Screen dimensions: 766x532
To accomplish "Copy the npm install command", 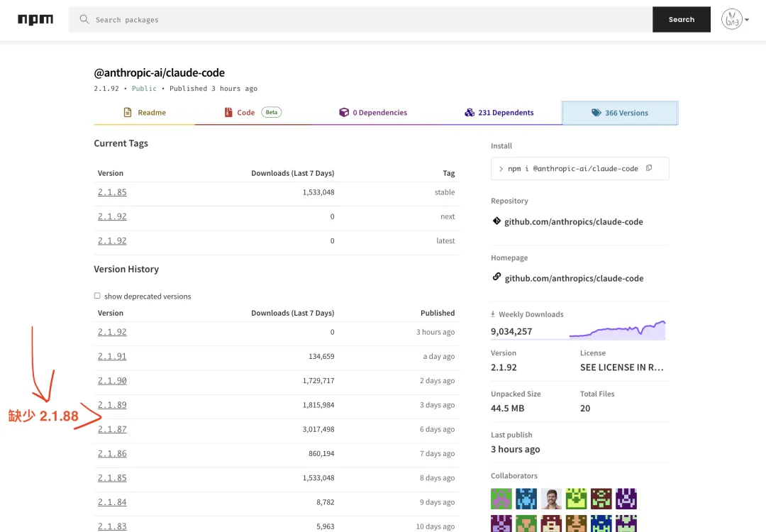I will pyautogui.click(x=649, y=168).
